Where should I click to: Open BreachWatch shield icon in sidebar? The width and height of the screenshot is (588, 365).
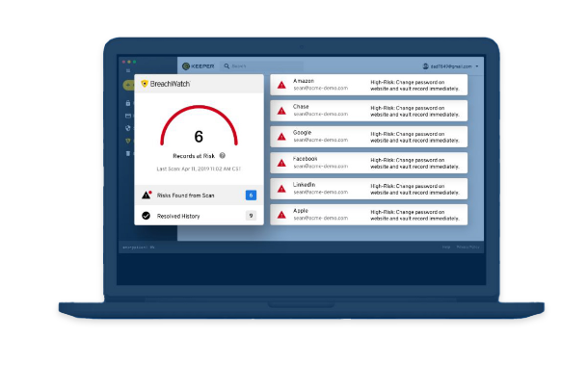(x=128, y=141)
